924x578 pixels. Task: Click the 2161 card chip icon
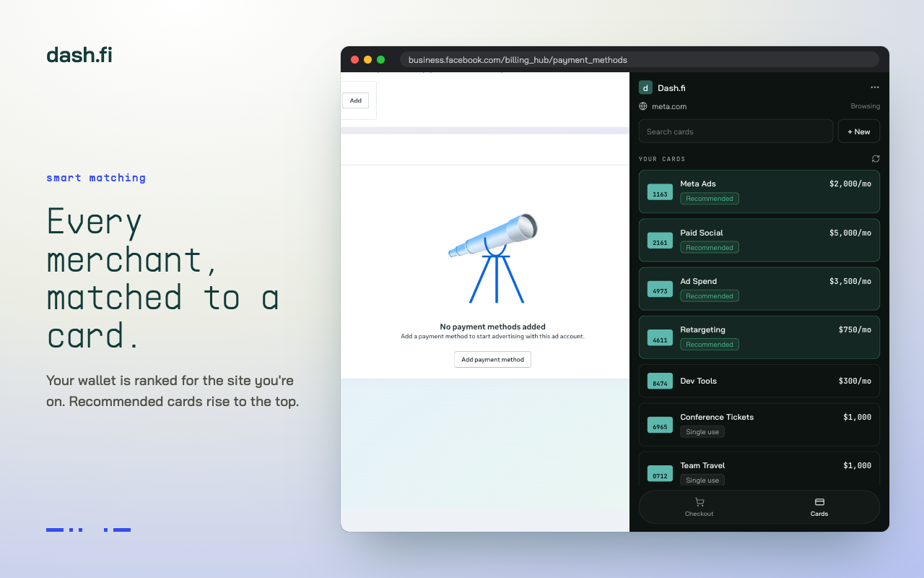tap(660, 241)
